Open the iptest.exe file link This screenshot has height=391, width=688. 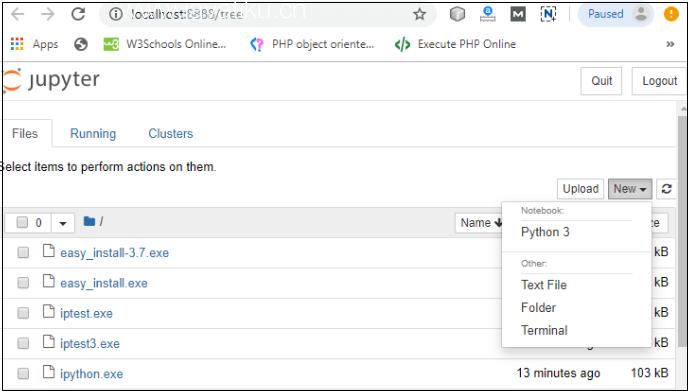click(x=86, y=313)
